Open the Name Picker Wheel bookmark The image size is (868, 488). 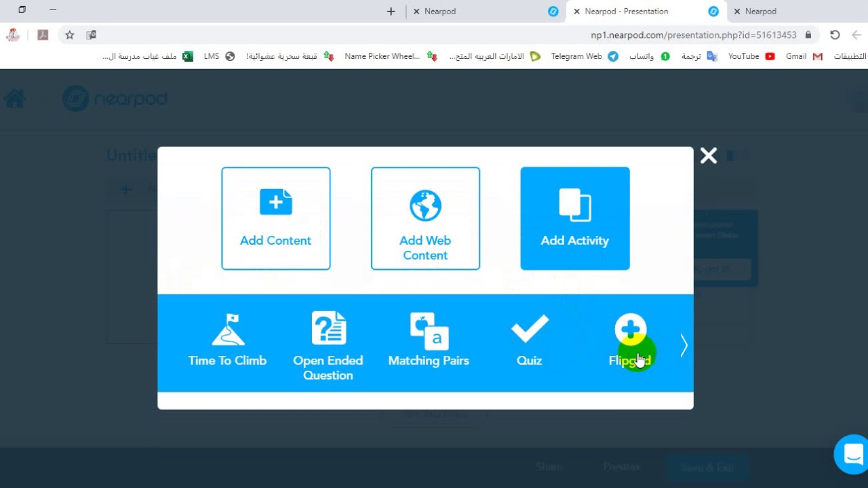click(391, 56)
